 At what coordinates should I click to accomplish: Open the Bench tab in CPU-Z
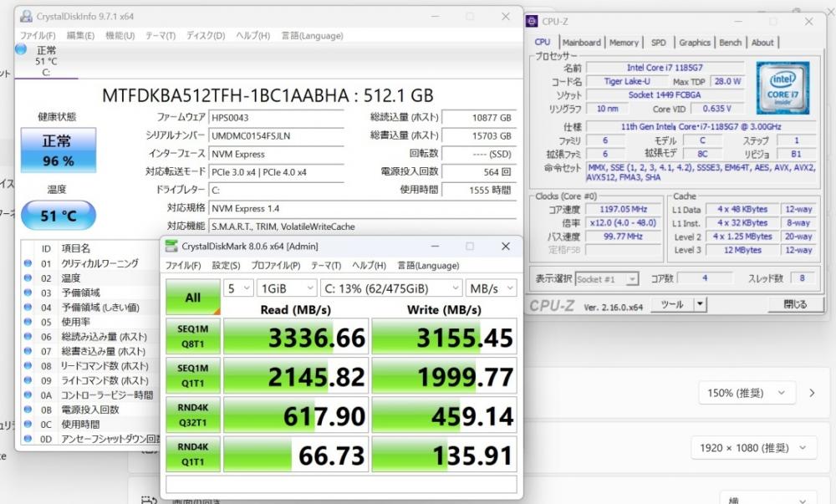(730, 43)
